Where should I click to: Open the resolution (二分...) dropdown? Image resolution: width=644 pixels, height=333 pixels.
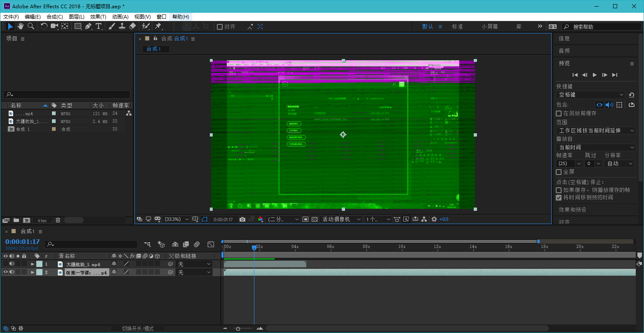283,220
